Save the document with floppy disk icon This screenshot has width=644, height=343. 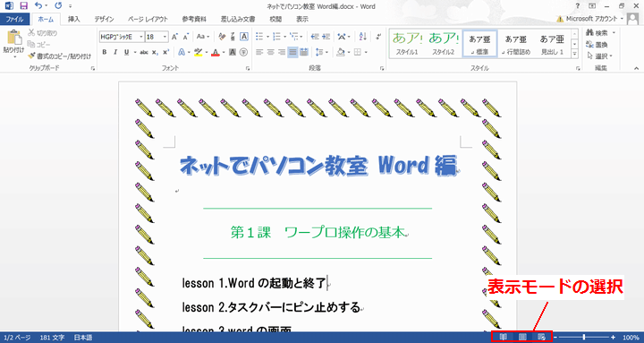click(23, 5)
